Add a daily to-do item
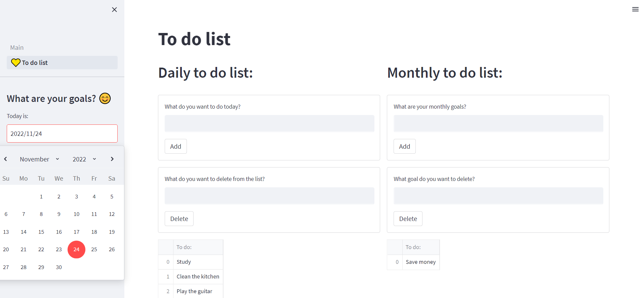This screenshot has width=644, height=298. pos(175,146)
